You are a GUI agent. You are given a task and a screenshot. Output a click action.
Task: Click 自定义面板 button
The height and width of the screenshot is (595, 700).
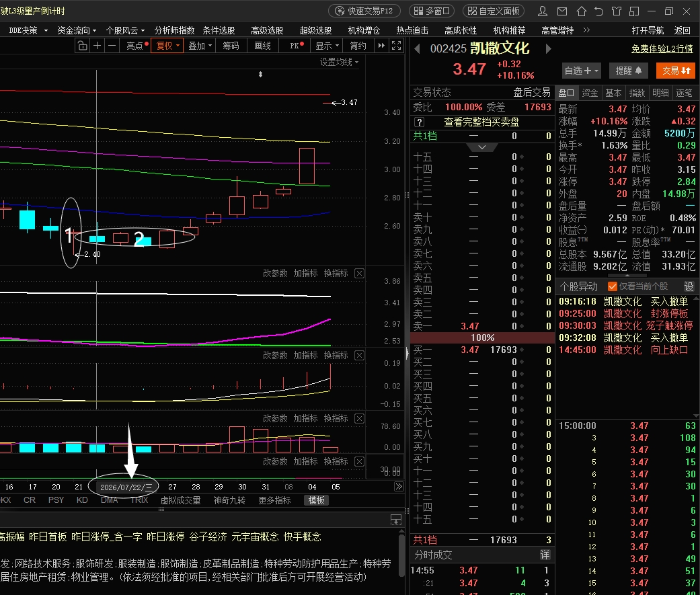click(494, 11)
